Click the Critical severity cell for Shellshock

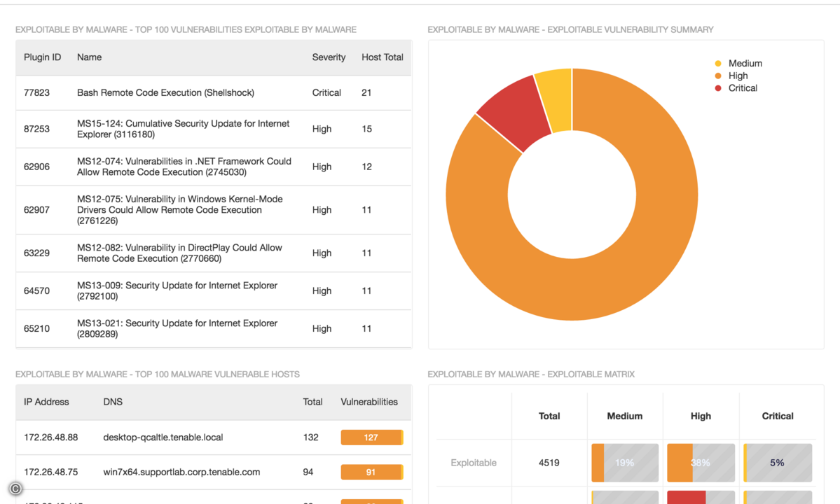pos(326,92)
